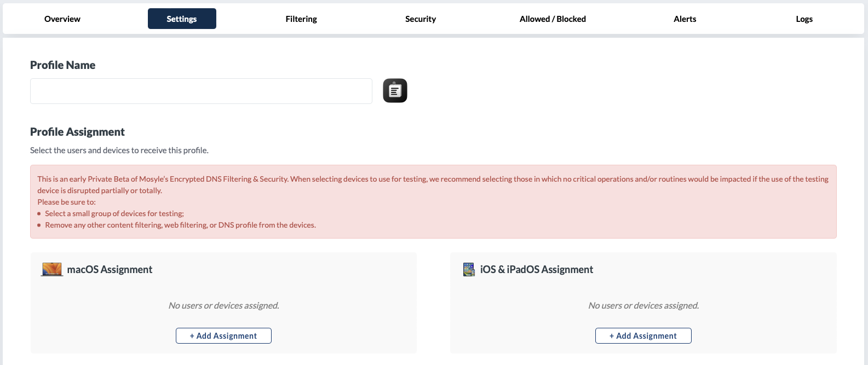Click the Profile Assignment section heading

pos(77,132)
